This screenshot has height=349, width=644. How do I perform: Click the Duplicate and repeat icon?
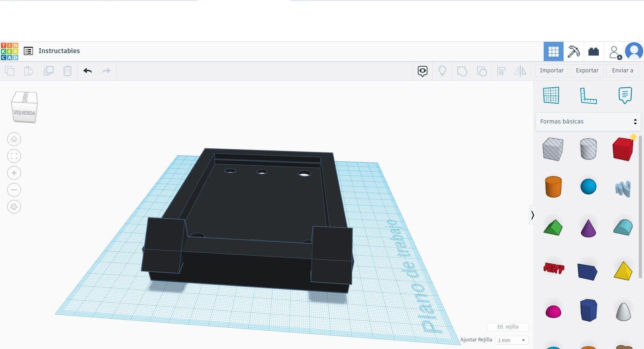48,71
